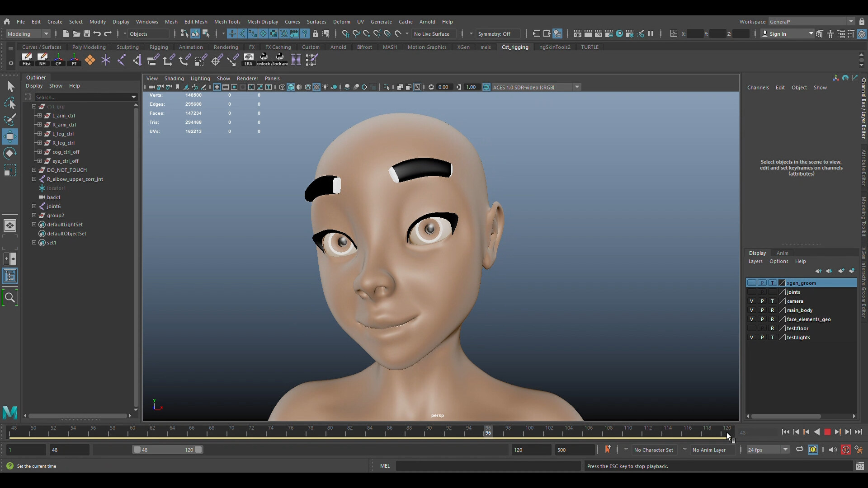Expand DO_NOT_TOUCH in the Outliner
Viewport: 868px width, 488px height.
pos(34,170)
